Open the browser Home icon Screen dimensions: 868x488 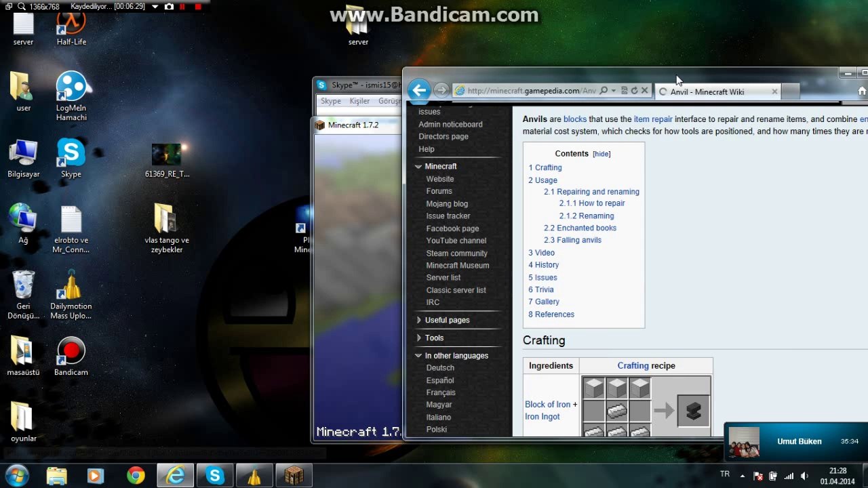[862, 91]
